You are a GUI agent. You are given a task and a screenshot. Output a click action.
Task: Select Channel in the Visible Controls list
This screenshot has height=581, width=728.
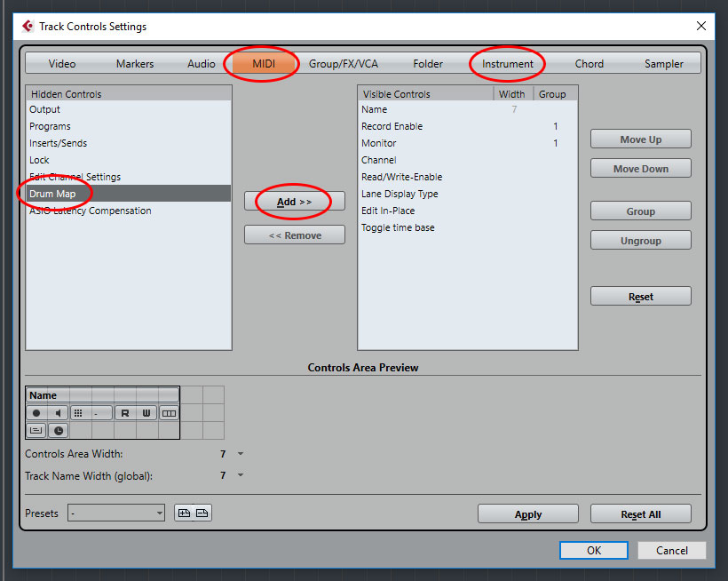[x=378, y=160]
